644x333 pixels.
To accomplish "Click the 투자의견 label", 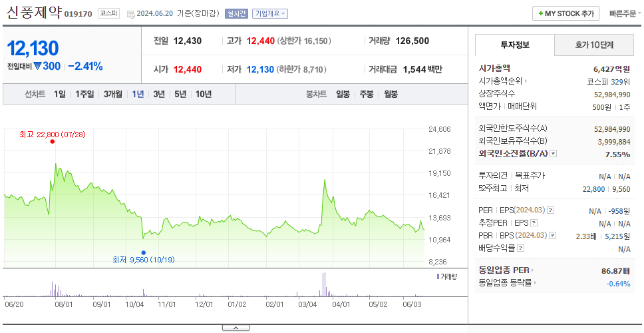I will point(493,176).
